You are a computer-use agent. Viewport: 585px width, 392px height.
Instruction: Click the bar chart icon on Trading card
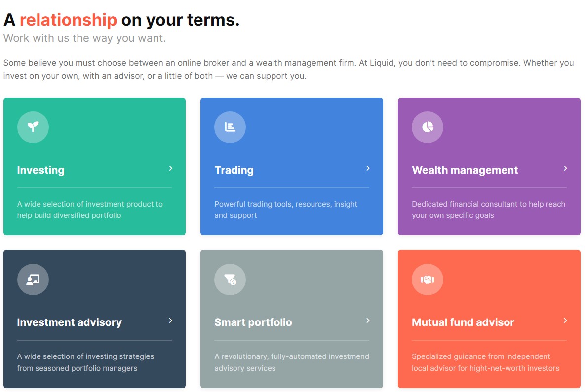(x=230, y=127)
